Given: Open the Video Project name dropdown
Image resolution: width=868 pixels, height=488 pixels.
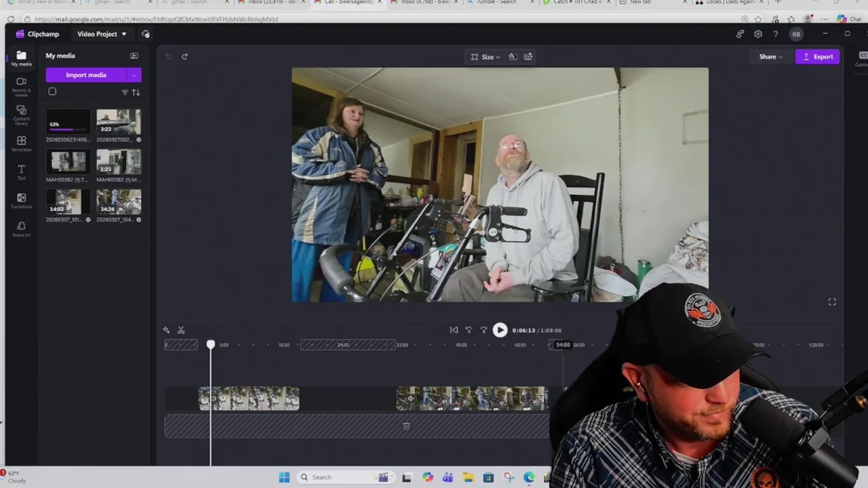Looking at the screenshot, I should click(x=102, y=34).
